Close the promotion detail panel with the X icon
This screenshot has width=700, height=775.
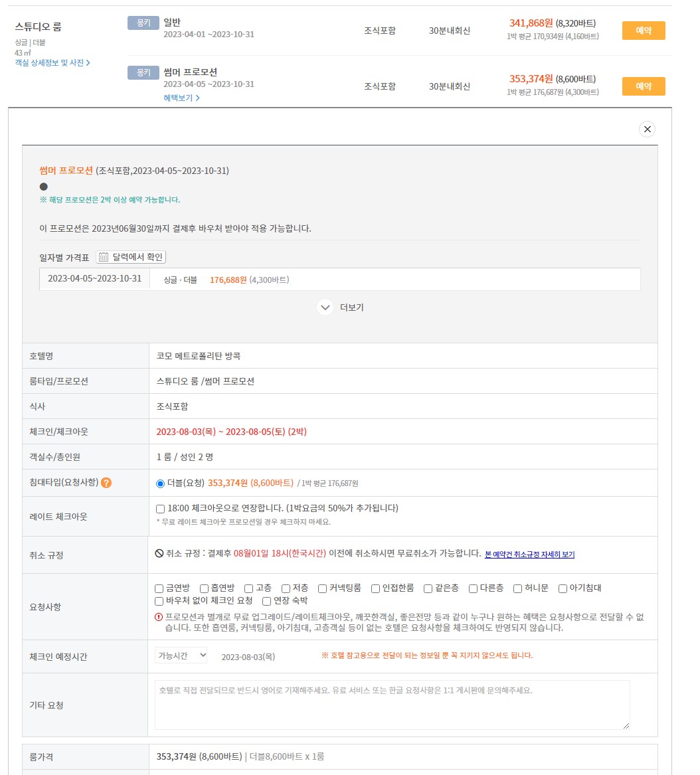(x=647, y=129)
